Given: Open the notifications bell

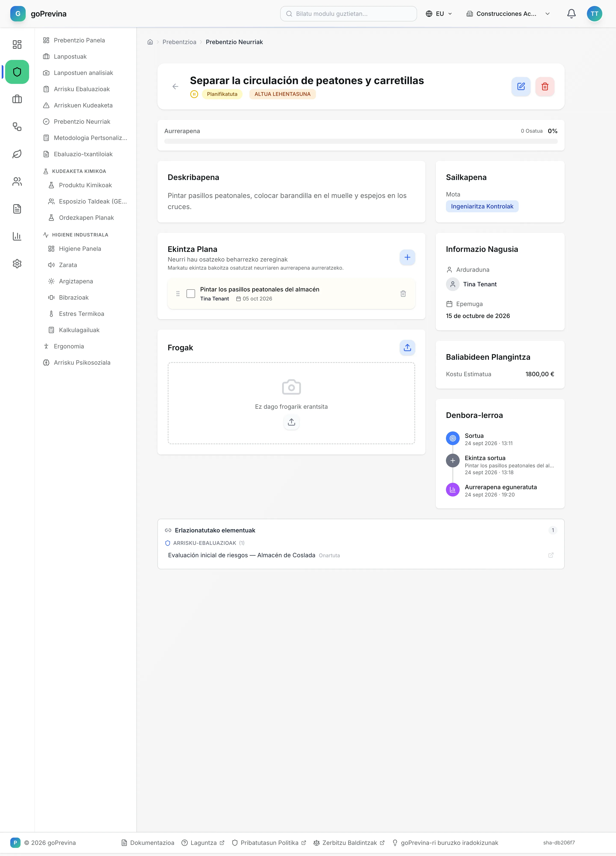Looking at the screenshot, I should point(571,13).
